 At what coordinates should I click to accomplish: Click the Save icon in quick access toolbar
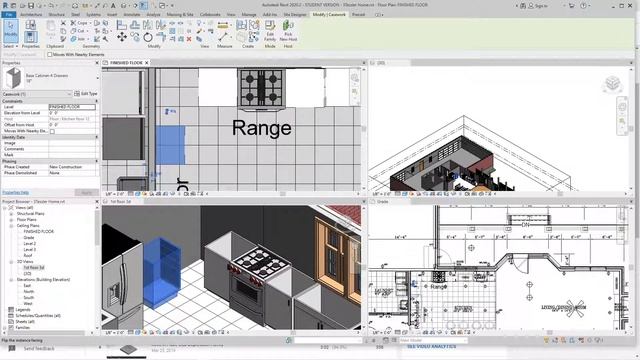(x=31, y=6)
